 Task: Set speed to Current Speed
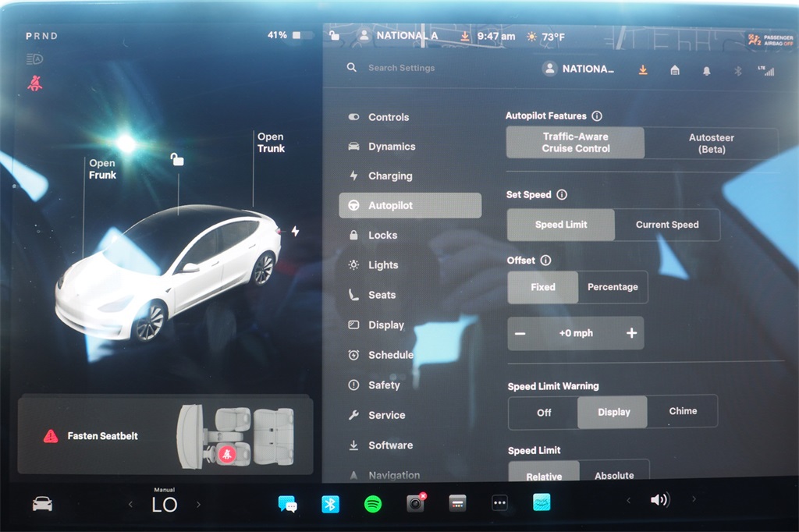click(667, 225)
